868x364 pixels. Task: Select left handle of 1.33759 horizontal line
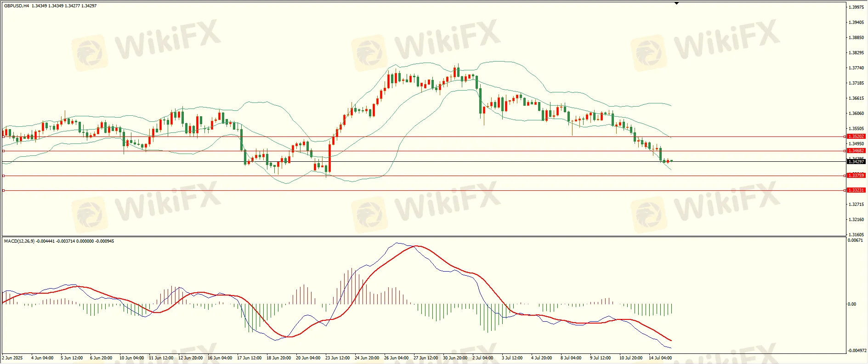click(4, 176)
